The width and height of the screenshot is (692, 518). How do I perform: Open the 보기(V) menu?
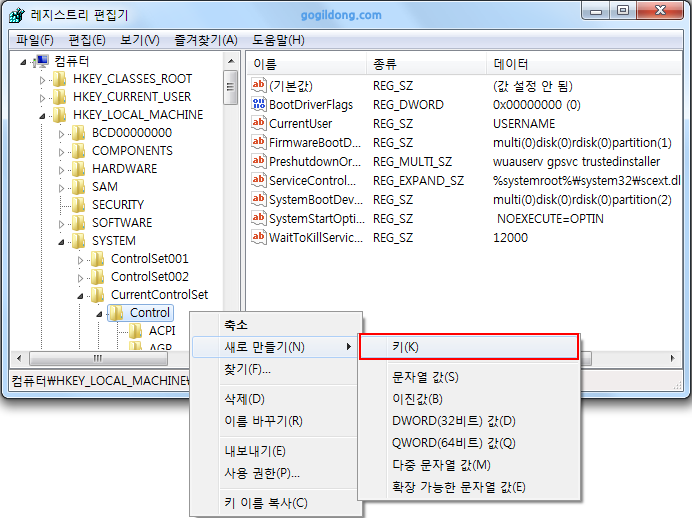coord(139,40)
